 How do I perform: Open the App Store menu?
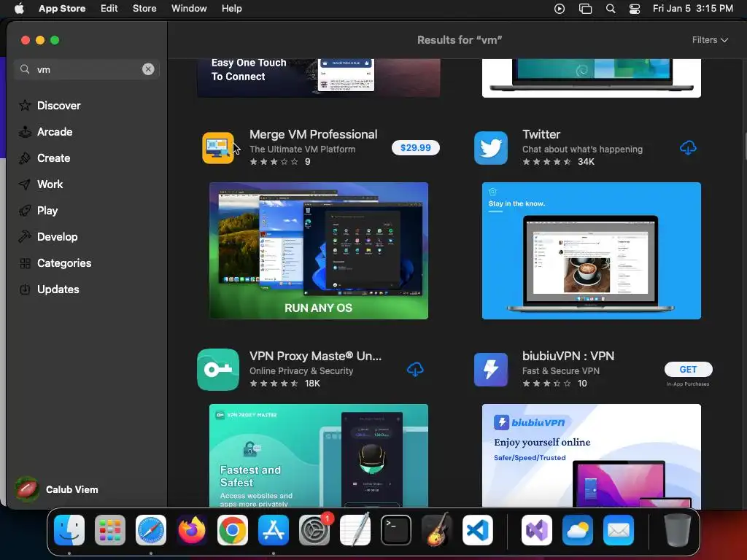pos(62,9)
